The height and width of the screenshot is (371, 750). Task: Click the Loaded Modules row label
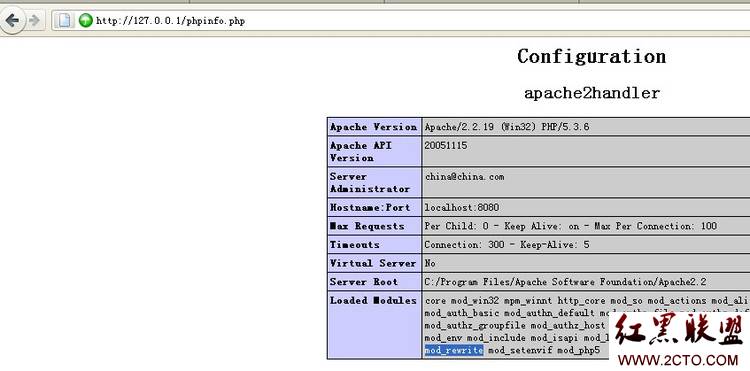click(x=373, y=301)
